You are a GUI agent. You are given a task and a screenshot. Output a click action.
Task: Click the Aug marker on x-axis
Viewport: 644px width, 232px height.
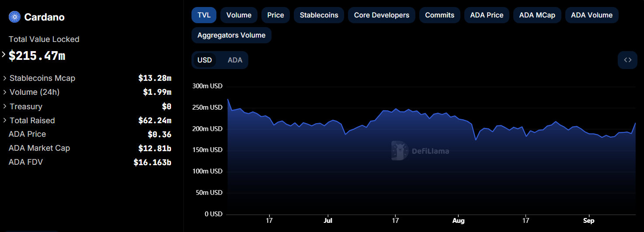[458, 221]
